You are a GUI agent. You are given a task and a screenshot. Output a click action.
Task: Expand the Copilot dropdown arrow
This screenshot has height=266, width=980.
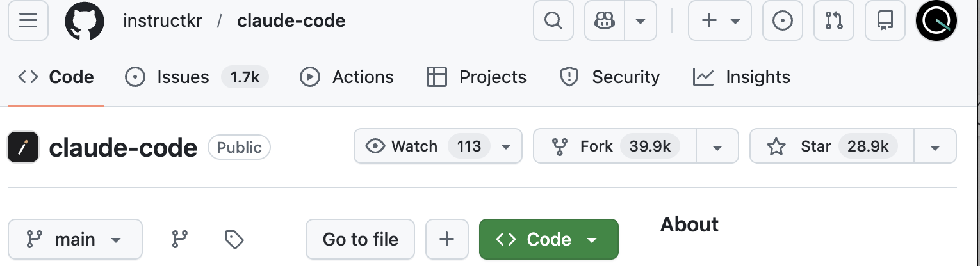click(641, 20)
